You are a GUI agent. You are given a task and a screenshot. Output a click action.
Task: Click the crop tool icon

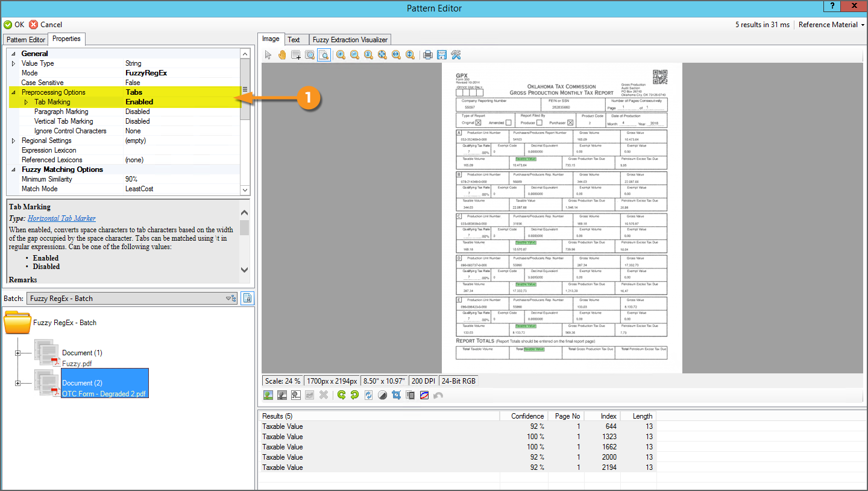tap(396, 395)
